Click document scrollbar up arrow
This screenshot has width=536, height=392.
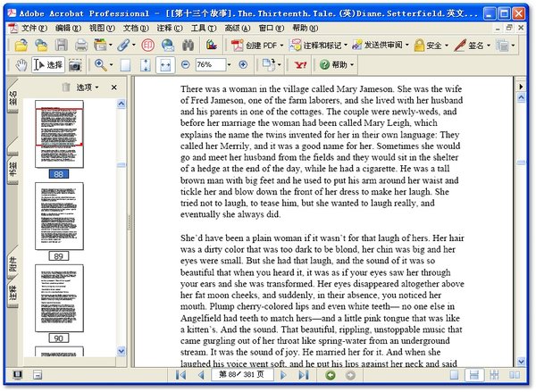point(522,98)
